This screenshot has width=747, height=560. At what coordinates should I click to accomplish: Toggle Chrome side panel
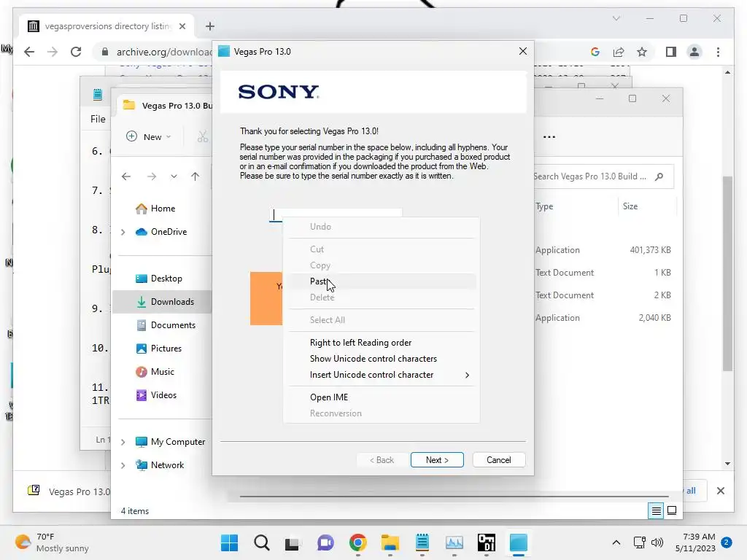(671, 52)
